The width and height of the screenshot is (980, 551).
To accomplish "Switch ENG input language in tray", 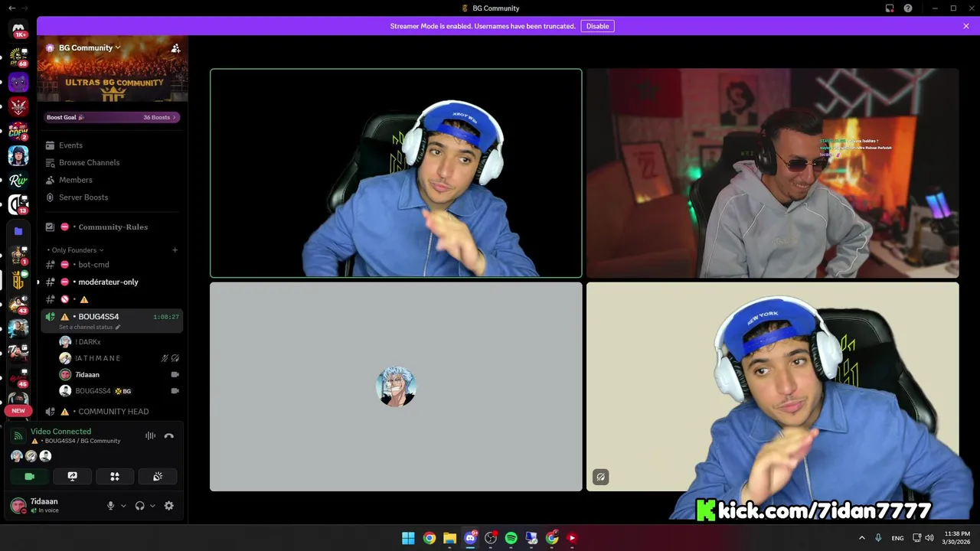I will [897, 538].
